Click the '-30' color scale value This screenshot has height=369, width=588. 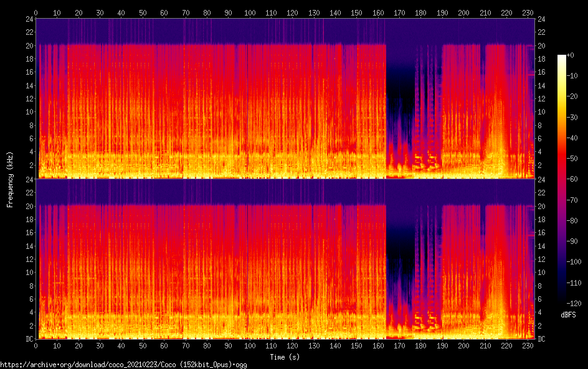coord(572,117)
